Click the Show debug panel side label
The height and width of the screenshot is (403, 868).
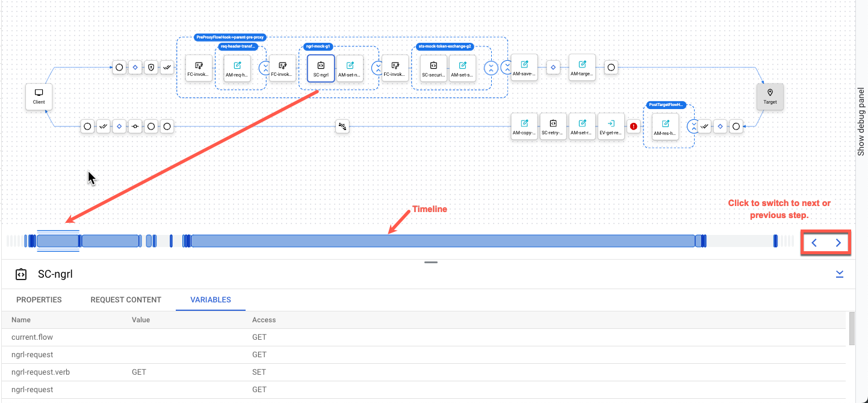861,120
